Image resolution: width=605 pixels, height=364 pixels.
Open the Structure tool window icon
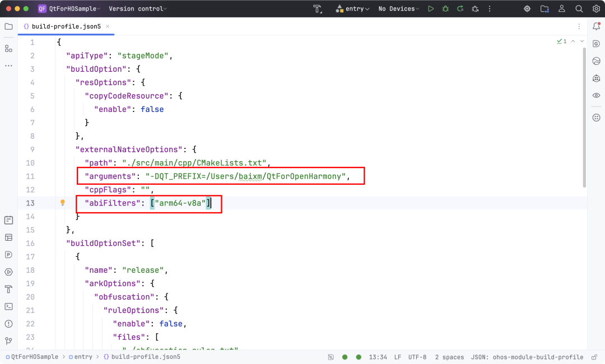click(8, 49)
